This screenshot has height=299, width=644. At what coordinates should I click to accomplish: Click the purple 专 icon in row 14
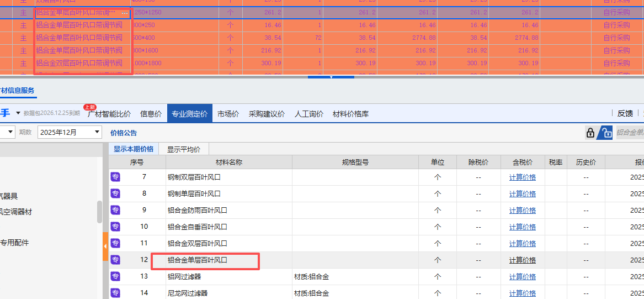pos(115,293)
